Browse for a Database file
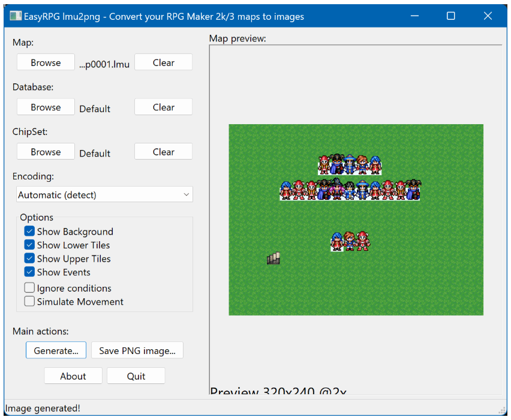 pos(46,107)
